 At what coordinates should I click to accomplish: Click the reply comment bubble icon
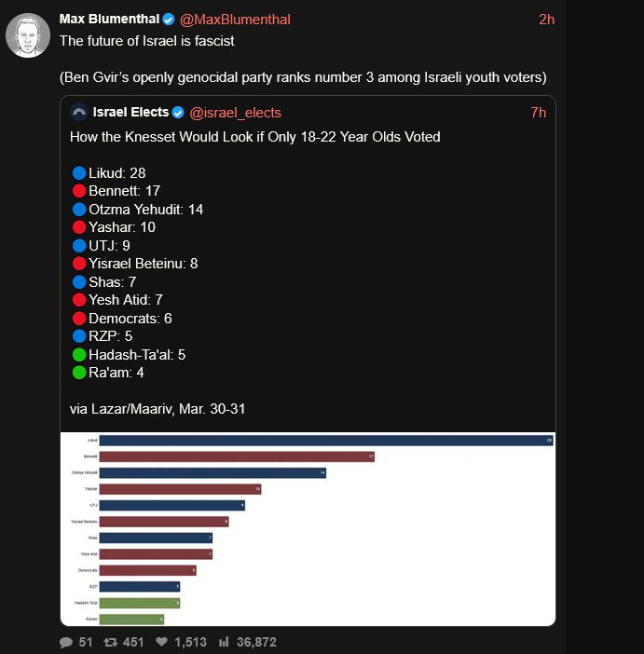[x=66, y=642]
